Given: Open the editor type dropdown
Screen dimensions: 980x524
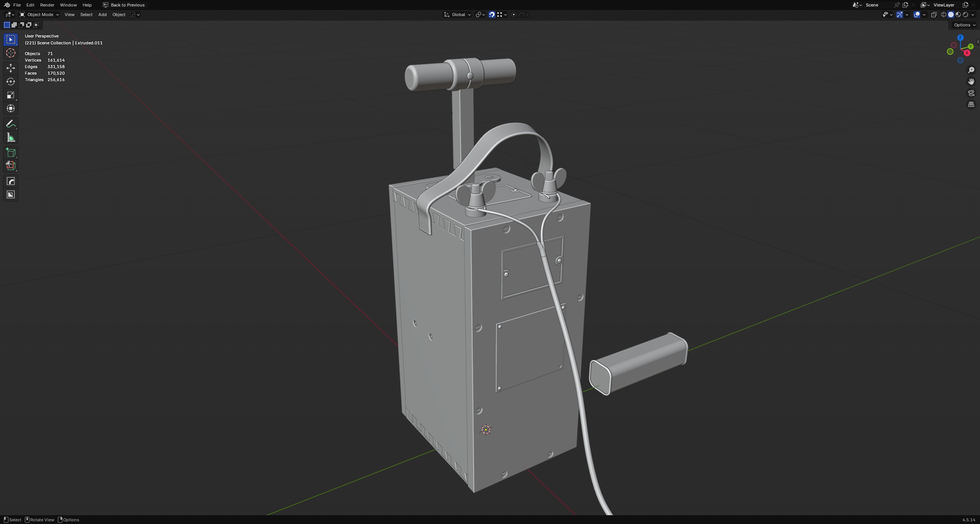Looking at the screenshot, I should pyautogui.click(x=10, y=15).
